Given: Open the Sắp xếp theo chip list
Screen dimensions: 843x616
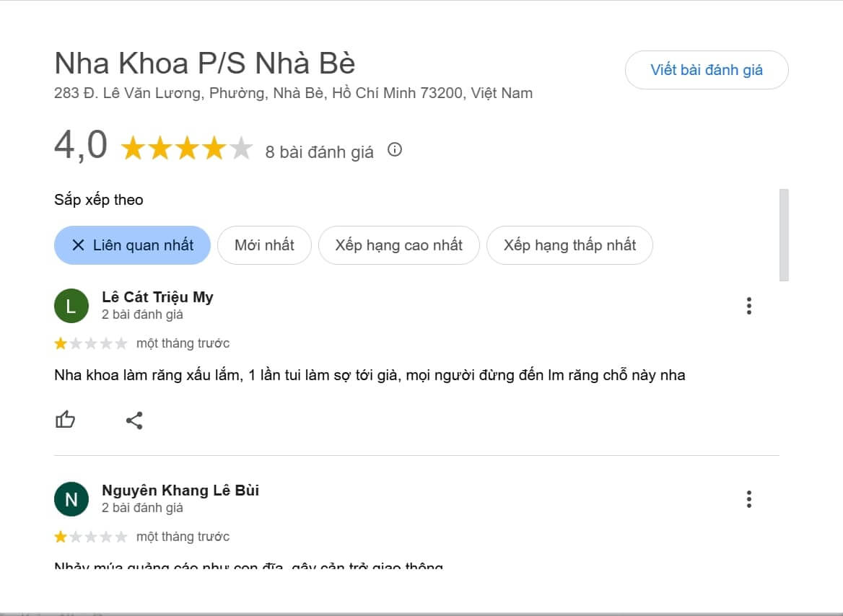Looking at the screenshot, I should [x=99, y=200].
